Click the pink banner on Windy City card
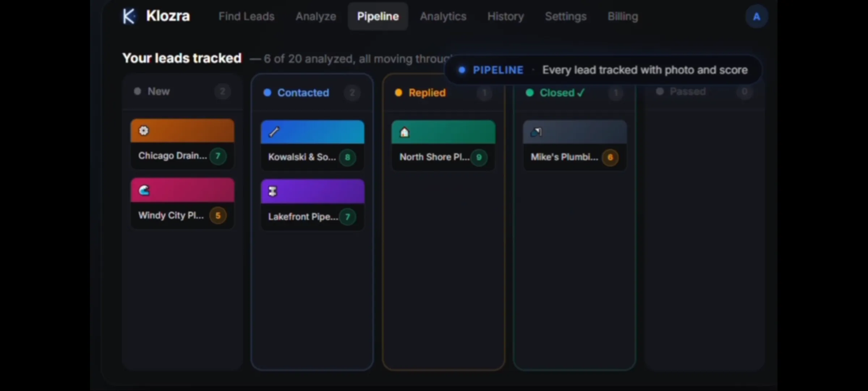Viewport: 868px width, 391px height. (x=182, y=190)
